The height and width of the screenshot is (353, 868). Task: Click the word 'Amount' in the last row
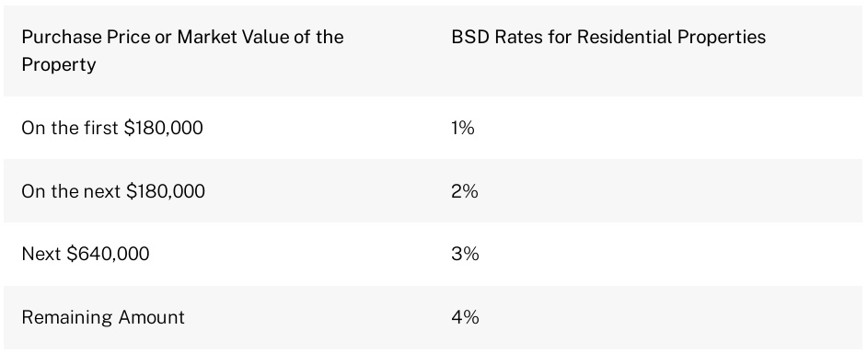(x=151, y=318)
